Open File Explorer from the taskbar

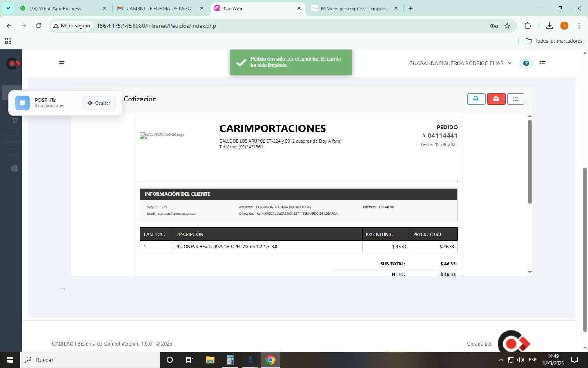[210, 360]
